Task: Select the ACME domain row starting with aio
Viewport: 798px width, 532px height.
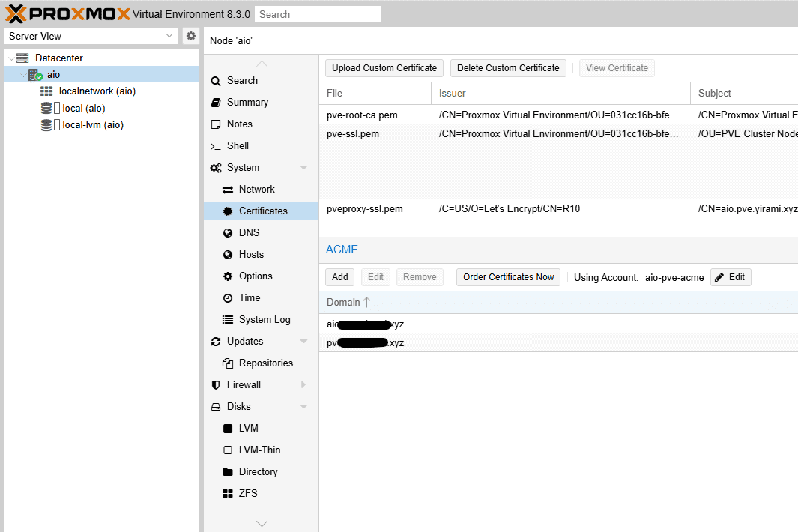Action: (558, 324)
